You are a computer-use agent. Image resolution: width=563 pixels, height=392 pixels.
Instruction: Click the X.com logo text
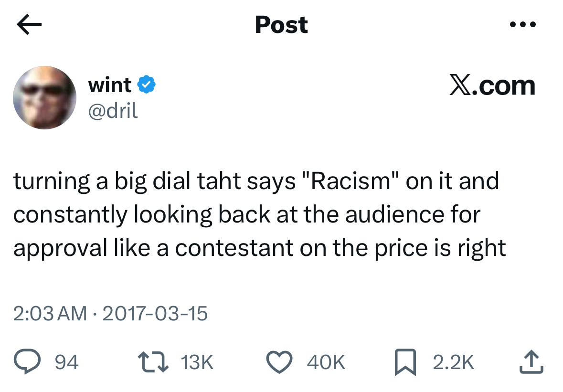[x=492, y=86]
